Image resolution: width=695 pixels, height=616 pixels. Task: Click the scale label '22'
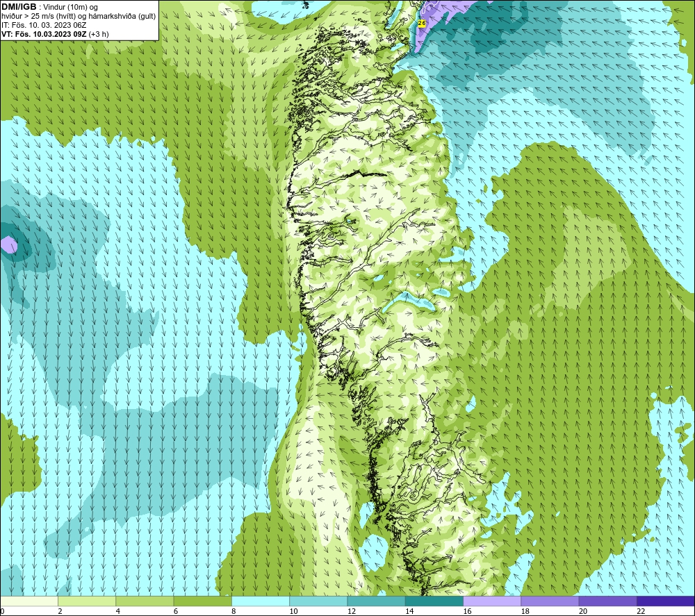tap(641, 611)
